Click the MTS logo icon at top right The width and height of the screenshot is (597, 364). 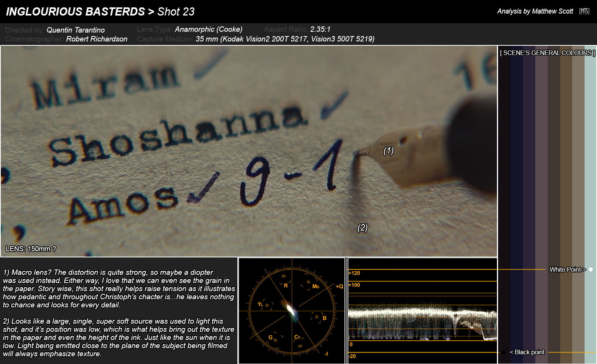pyautogui.click(x=584, y=11)
